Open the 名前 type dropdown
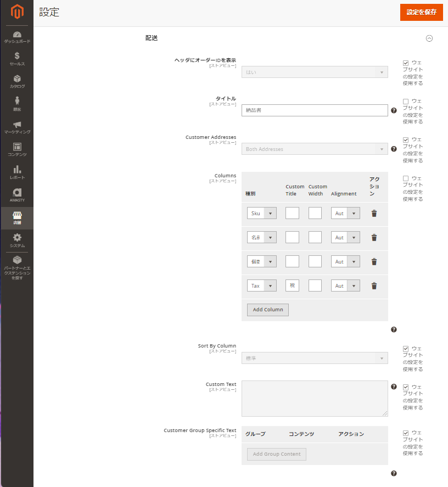Image resolution: width=448 pixels, height=487 pixels. [261, 238]
